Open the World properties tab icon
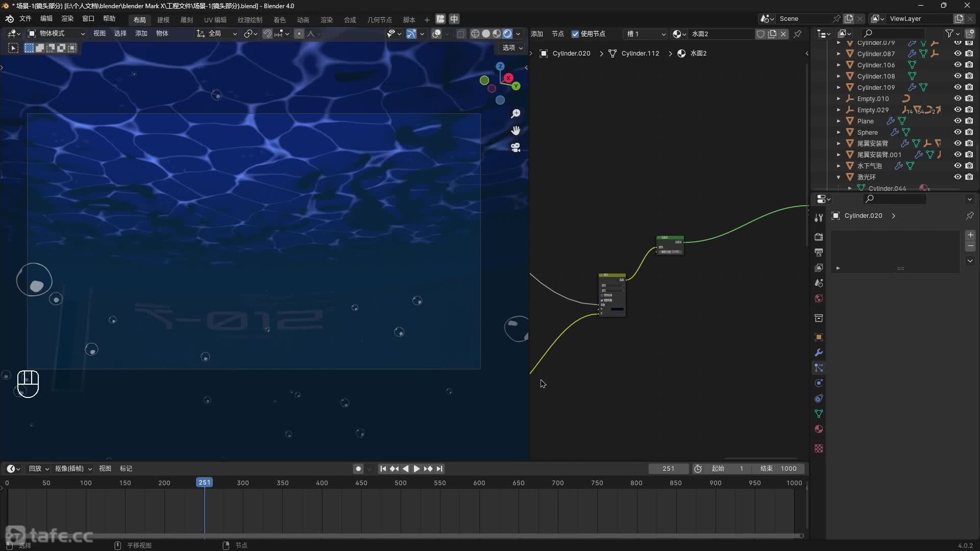This screenshot has height=551, width=980. (x=819, y=298)
